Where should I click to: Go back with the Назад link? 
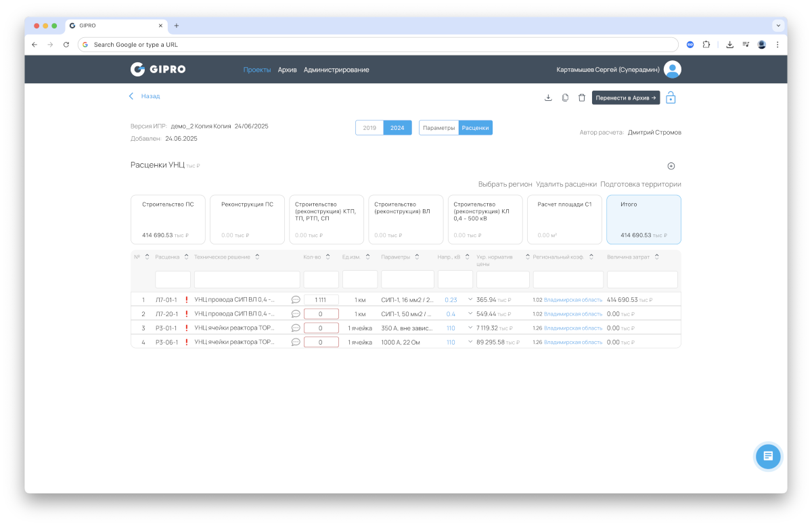tap(144, 96)
